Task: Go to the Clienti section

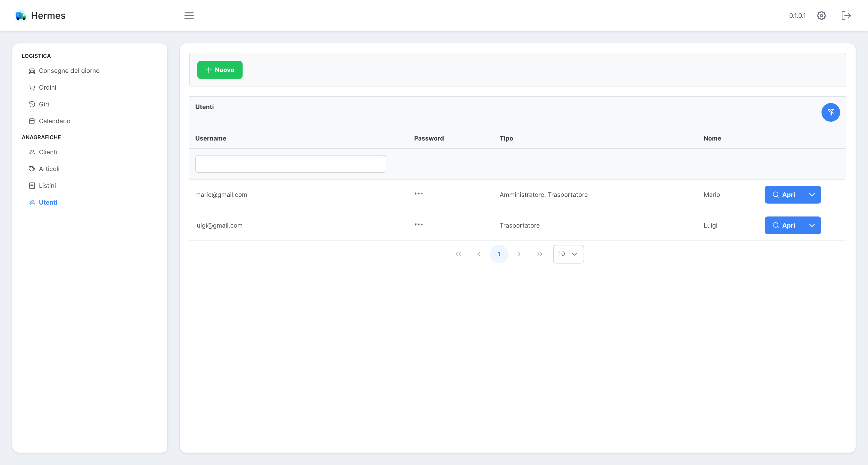Action: 48,152
